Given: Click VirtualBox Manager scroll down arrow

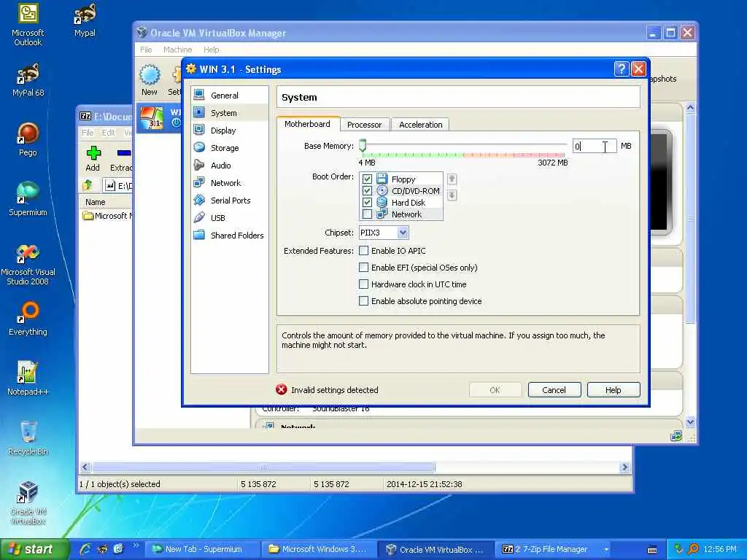Looking at the screenshot, I should [690, 422].
